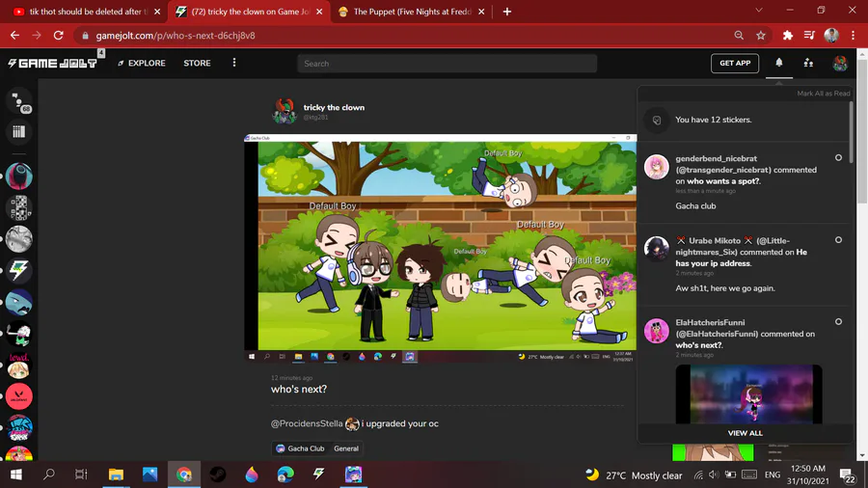Open the chat sidebar icon
Viewport: 868px width, 488px height.
point(19,102)
